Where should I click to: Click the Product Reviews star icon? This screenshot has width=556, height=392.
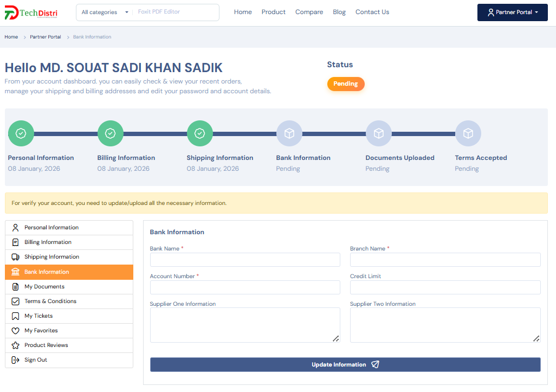pos(16,345)
